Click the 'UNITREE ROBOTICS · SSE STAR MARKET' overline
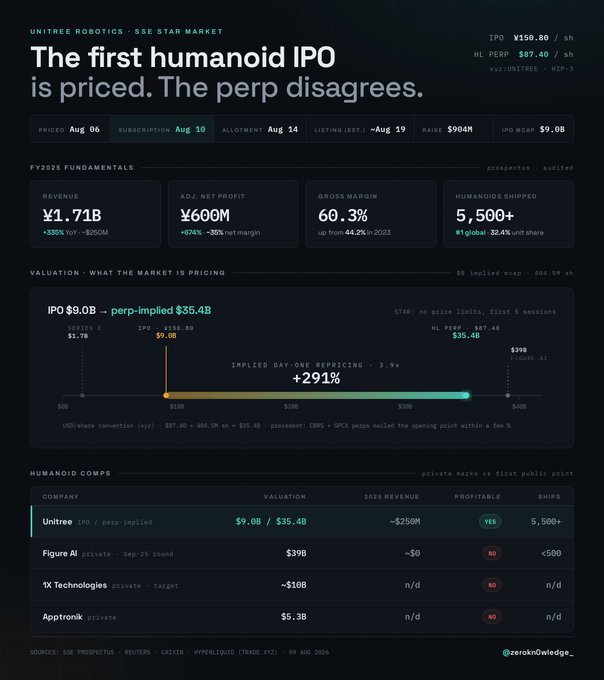The height and width of the screenshot is (680, 604). click(127, 32)
